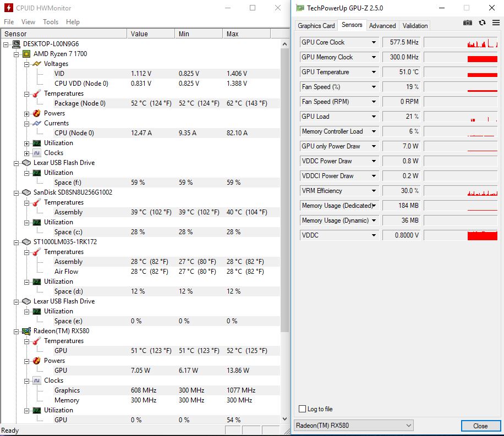This screenshot has height=436, width=504.
Task: Switch to the Validation tab in GPU-Z
Action: (415, 26)
